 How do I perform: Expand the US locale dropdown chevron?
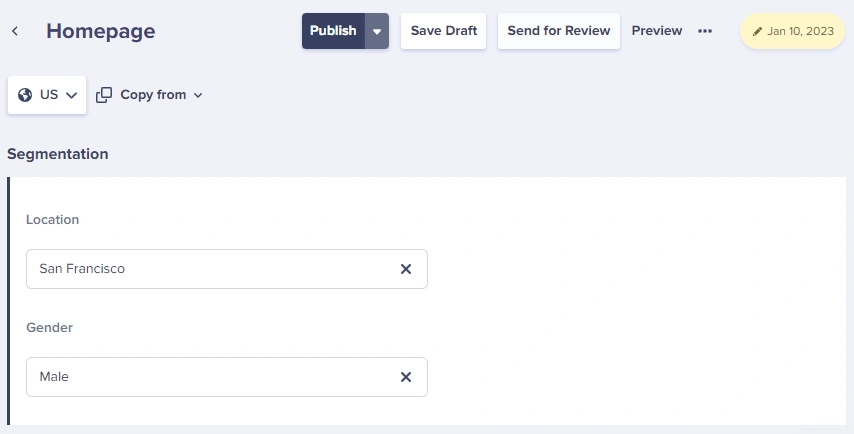pyautogui.click(x=71, y=95)
